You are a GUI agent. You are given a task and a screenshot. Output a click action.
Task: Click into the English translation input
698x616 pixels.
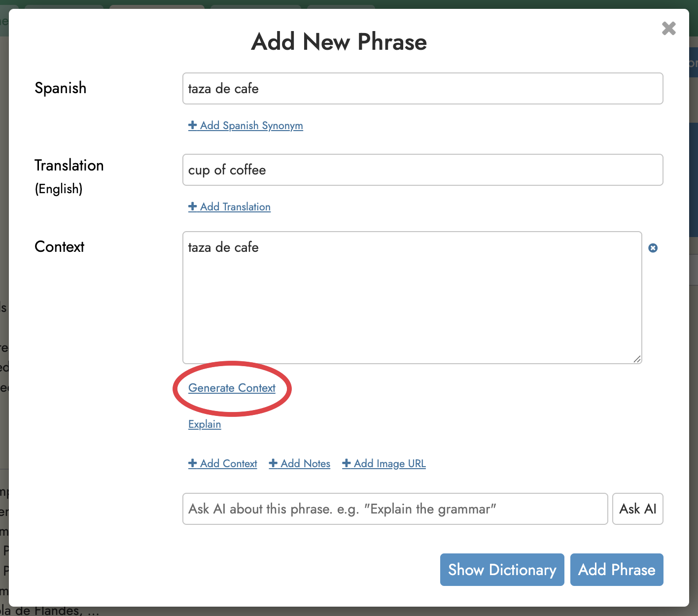(422, 170)
